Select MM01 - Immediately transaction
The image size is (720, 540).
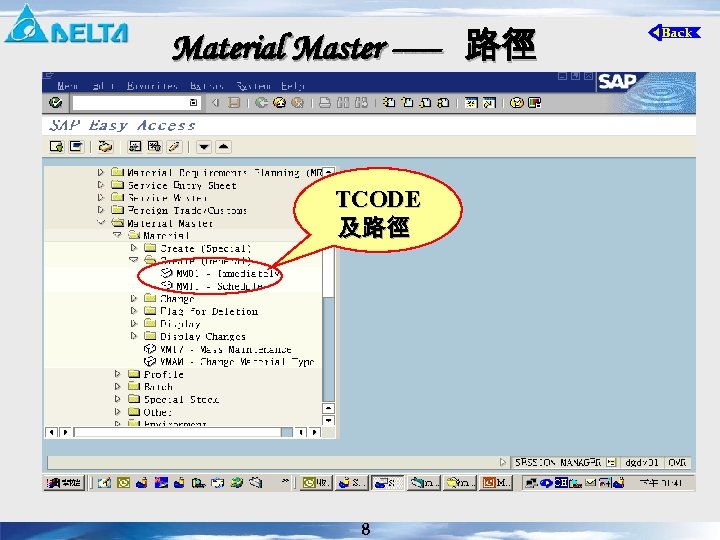tap(220, 273)
